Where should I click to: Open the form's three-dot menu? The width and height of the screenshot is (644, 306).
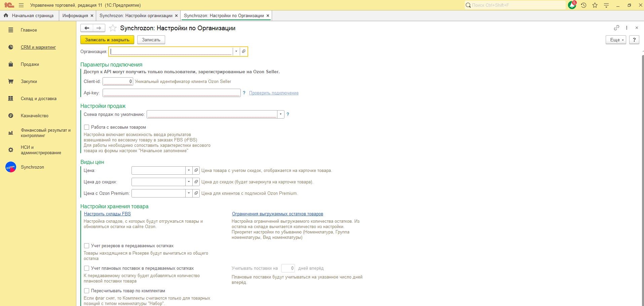tap(627, 28)
